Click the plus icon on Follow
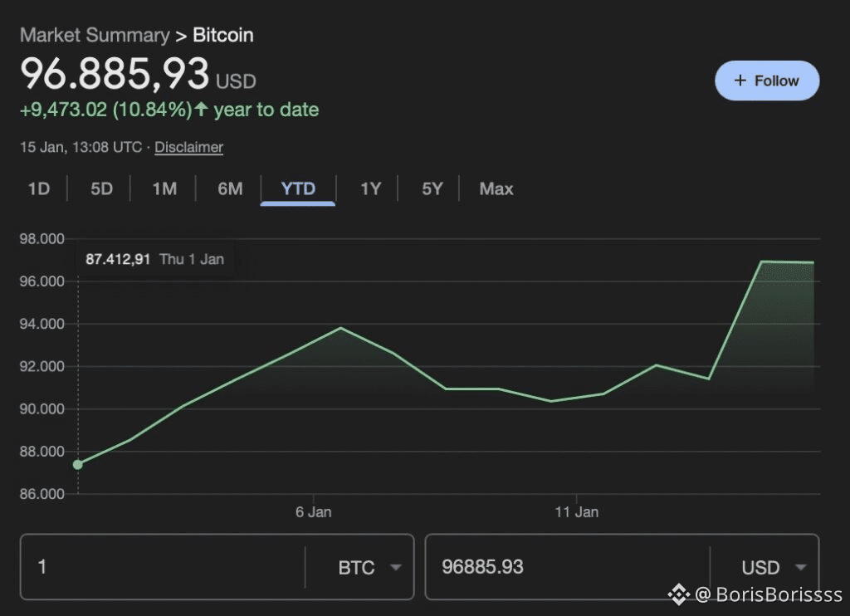Image resolution: width=850 pixels, height=616 pixels. point(740,81)
